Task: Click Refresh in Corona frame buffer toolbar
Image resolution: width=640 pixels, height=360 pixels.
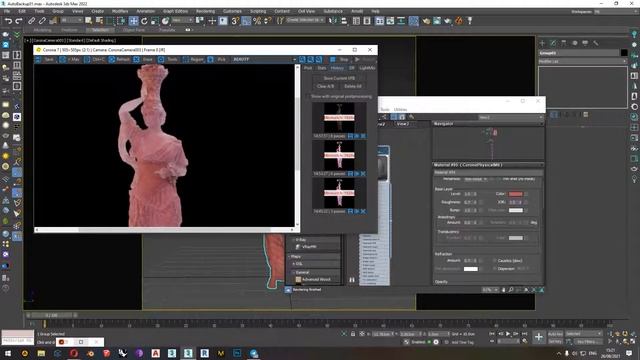Action: (119, 60)
